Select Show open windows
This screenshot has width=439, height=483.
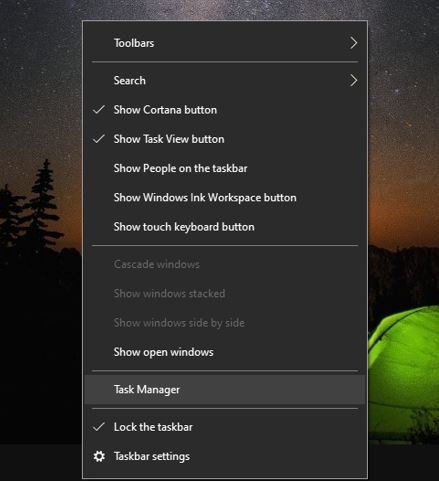click(225, 352)
